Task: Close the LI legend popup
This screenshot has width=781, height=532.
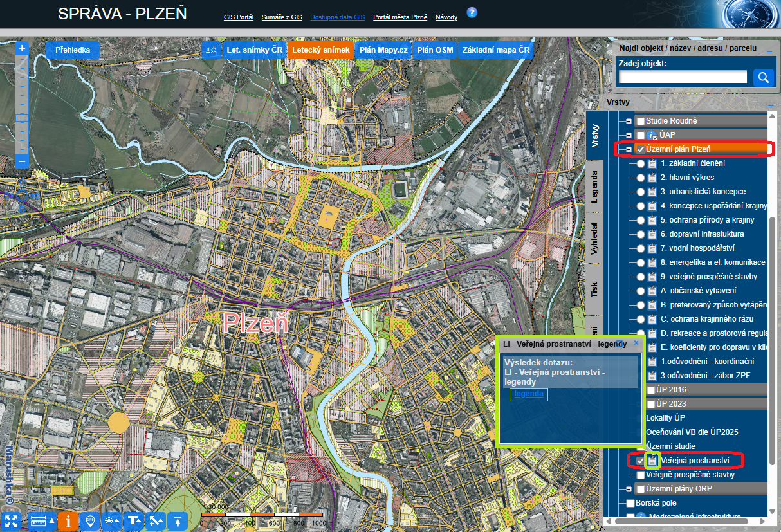Action: point(636,344)
